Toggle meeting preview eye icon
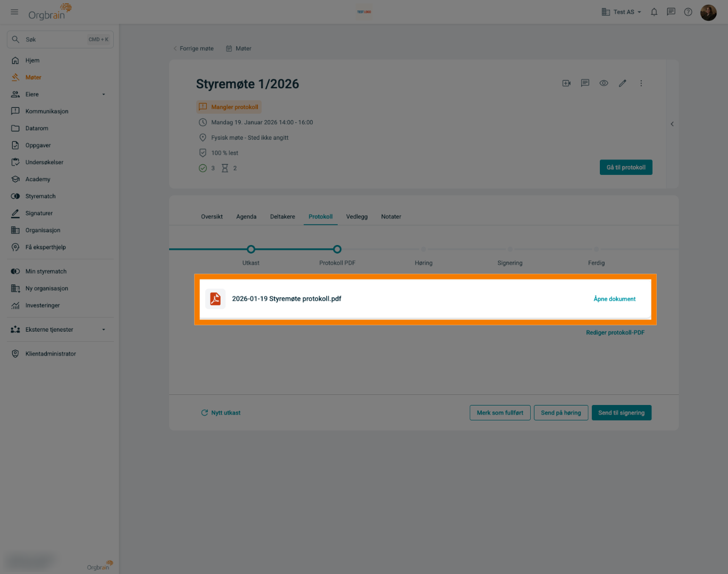Screen dimensions: 728x574 [604, 83]
